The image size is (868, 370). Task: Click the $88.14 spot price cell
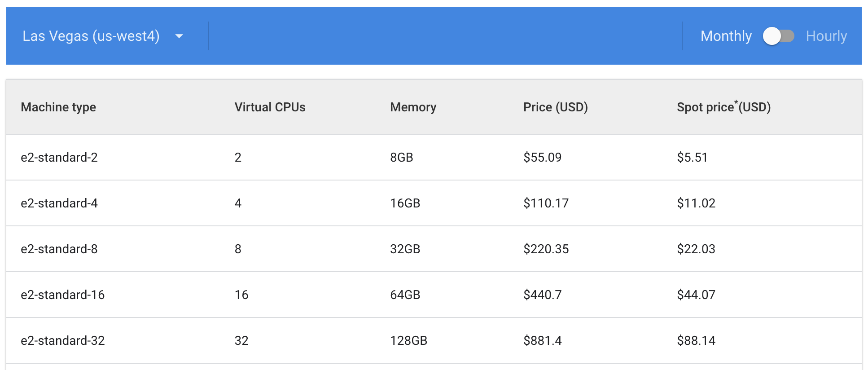coord(696,341)
